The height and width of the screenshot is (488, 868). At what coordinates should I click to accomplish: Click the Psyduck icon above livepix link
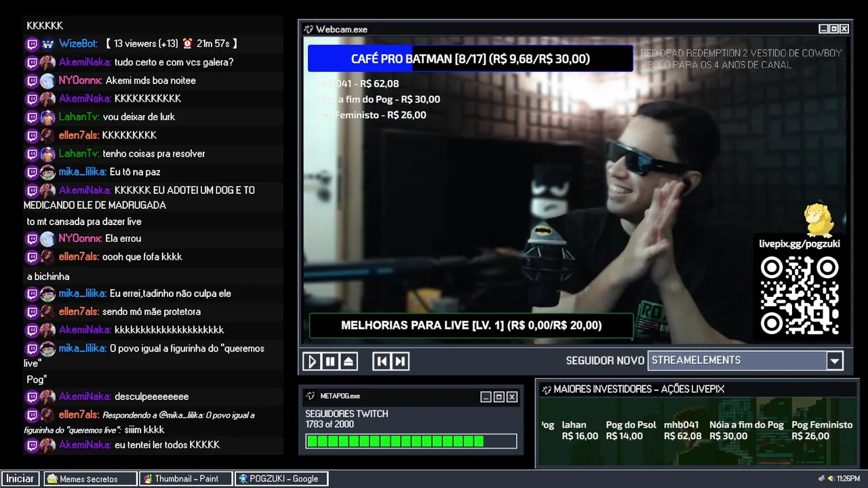[x=818, y=220]
